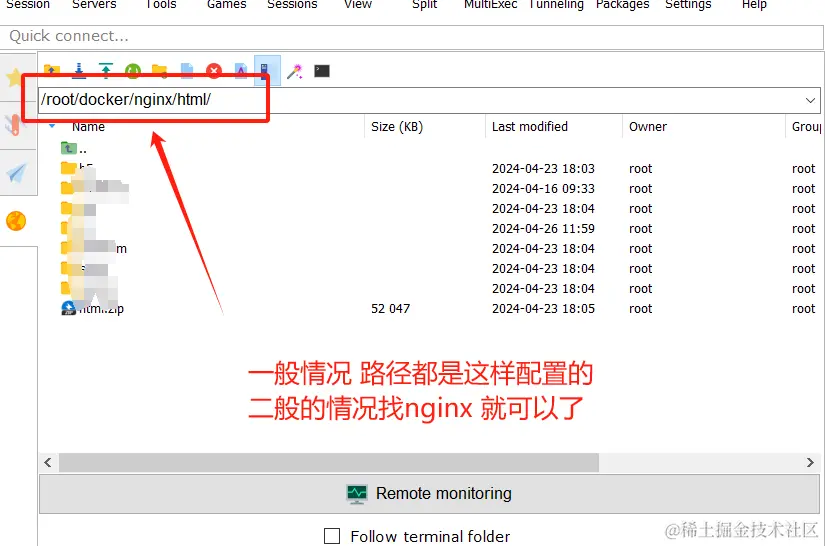Select the html.zip file icon
The height and width of the screenshot is (546, 825).
coord(68,308)
